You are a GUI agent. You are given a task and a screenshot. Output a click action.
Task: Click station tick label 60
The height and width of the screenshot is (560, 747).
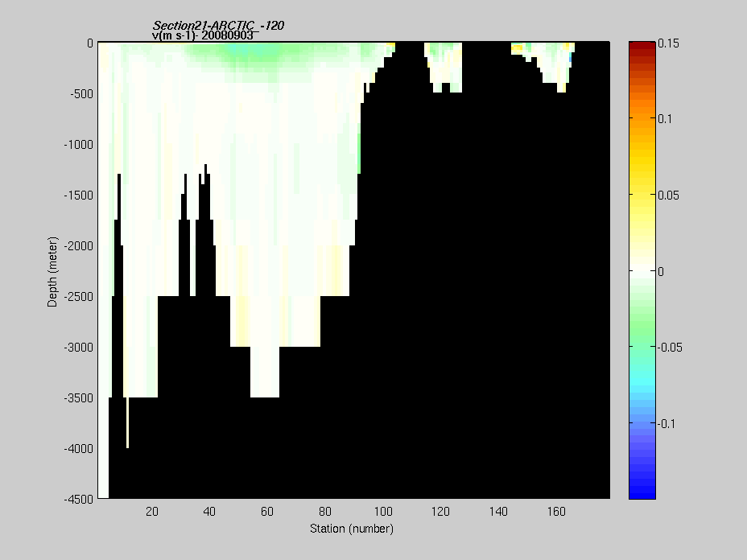pyautogui.click(x=267, y=512)
